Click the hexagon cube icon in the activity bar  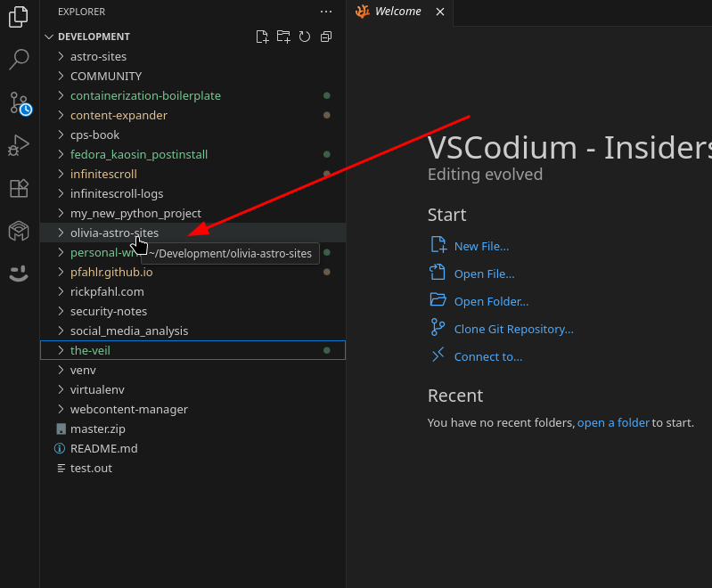(19, 231)
